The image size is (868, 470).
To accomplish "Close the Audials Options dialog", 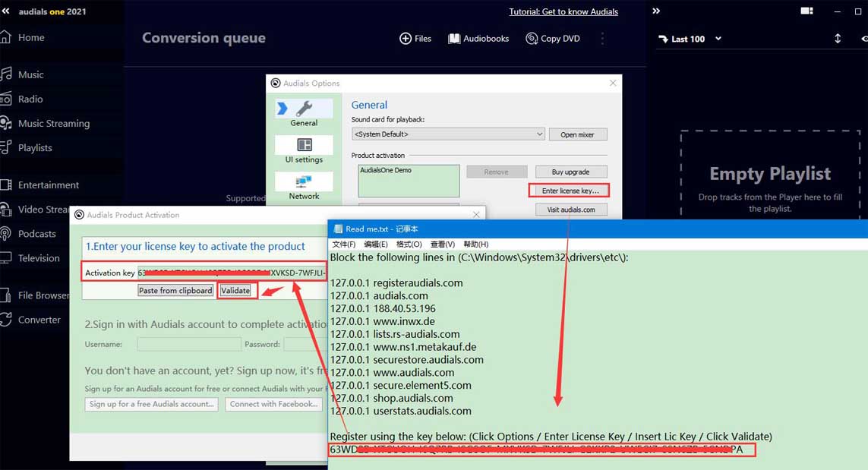I will tap(613, 83).
